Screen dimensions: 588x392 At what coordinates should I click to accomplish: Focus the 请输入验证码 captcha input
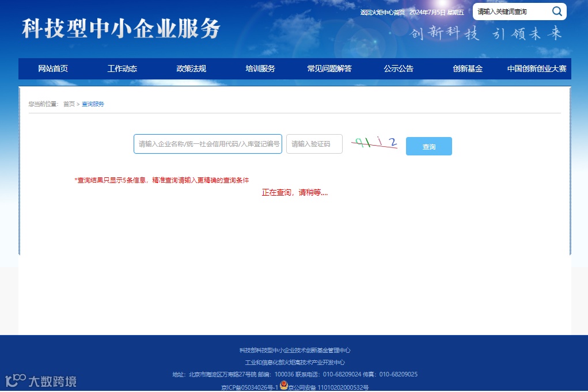coord(314,144)
